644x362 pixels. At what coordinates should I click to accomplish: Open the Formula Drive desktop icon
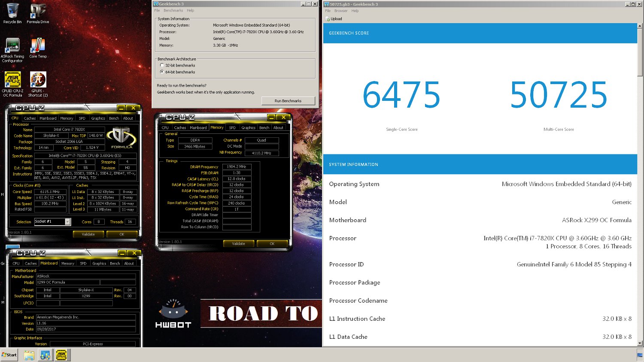pyautogui.click(x=38, y=13)
